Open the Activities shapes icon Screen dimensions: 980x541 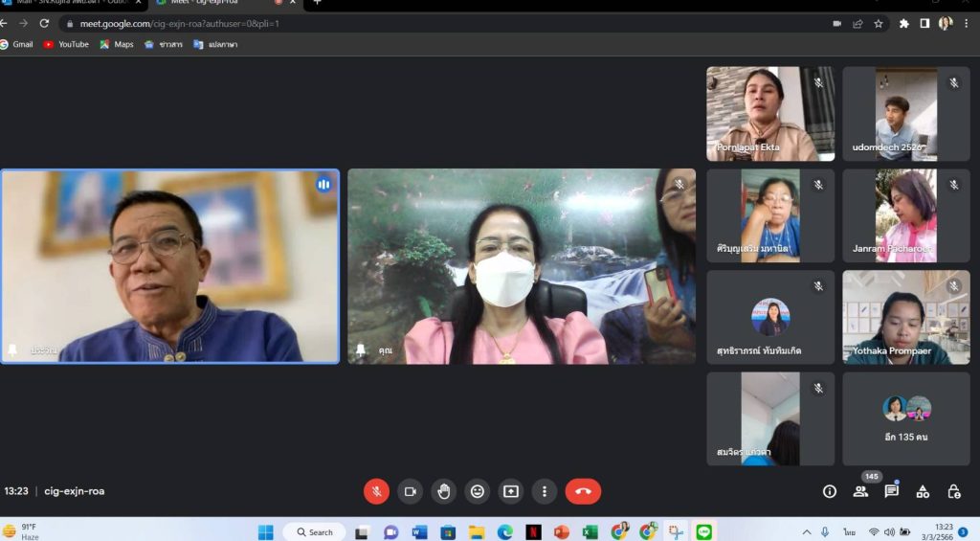923,491
